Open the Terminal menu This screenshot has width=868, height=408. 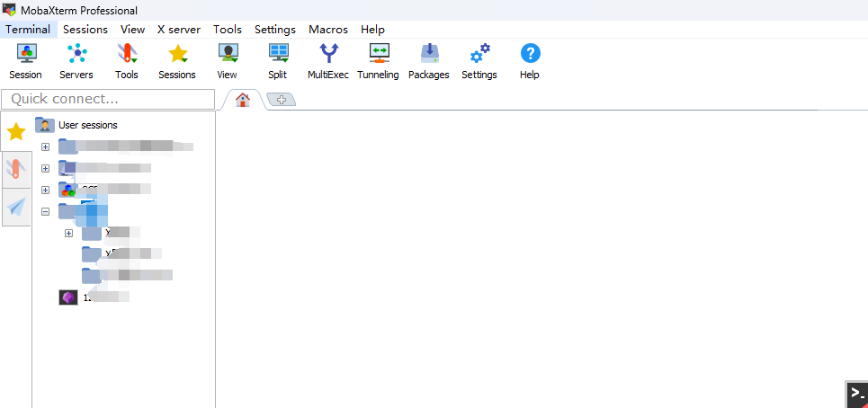[x=28, y=30]
